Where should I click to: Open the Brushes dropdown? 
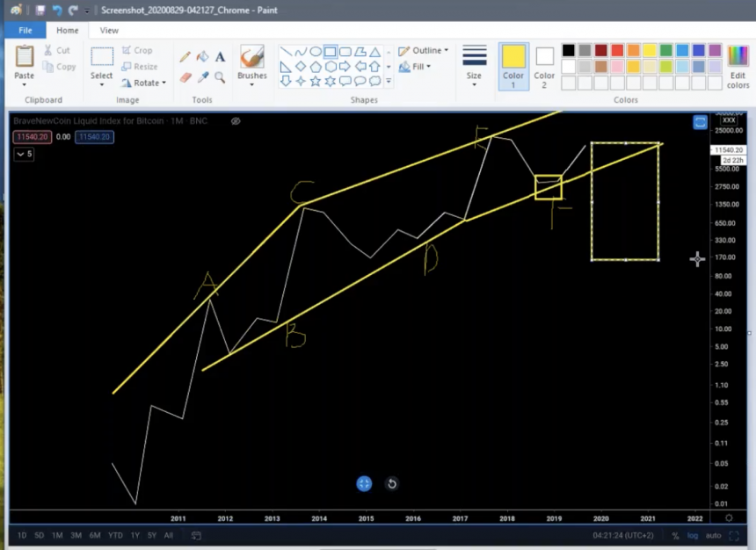251,65
